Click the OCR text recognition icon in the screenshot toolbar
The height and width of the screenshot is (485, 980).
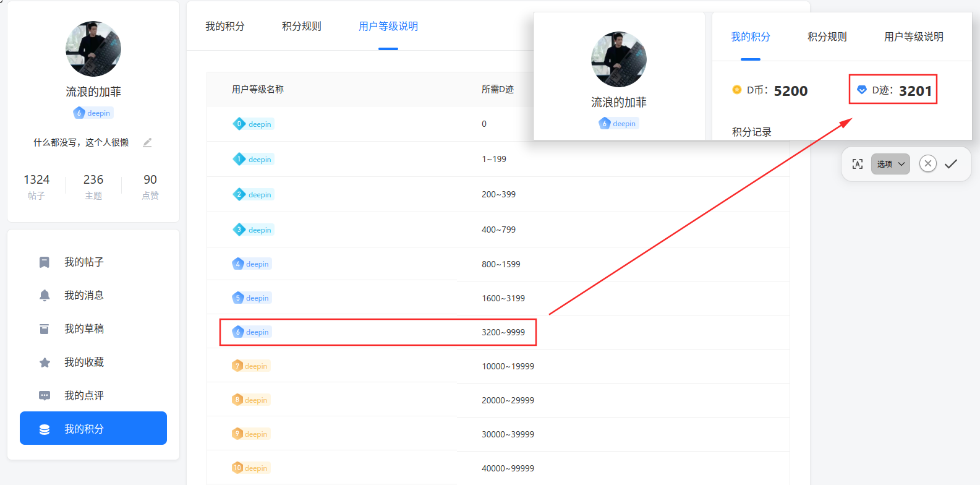pyautogui.click(x=858, y=164)
